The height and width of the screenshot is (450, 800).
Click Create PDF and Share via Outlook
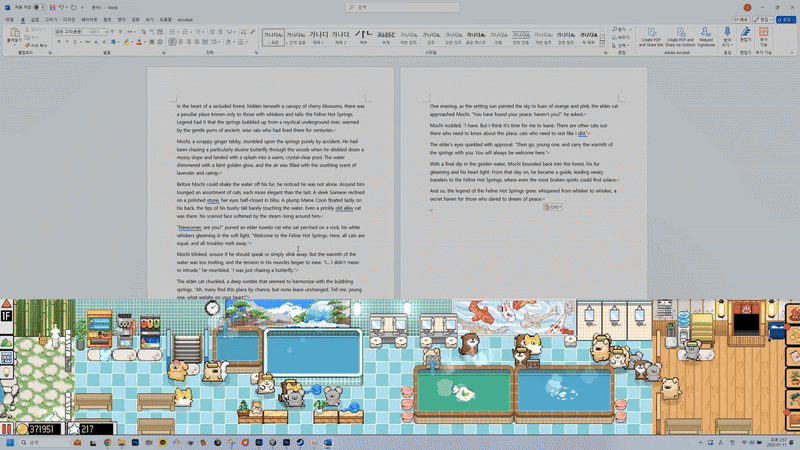680,38
